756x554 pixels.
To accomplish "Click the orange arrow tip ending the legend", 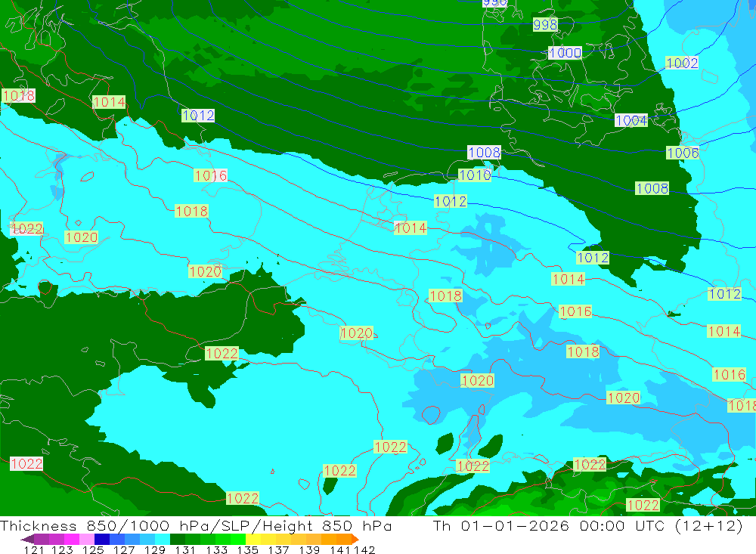I will pyautogui.click(x=355, y=539).
